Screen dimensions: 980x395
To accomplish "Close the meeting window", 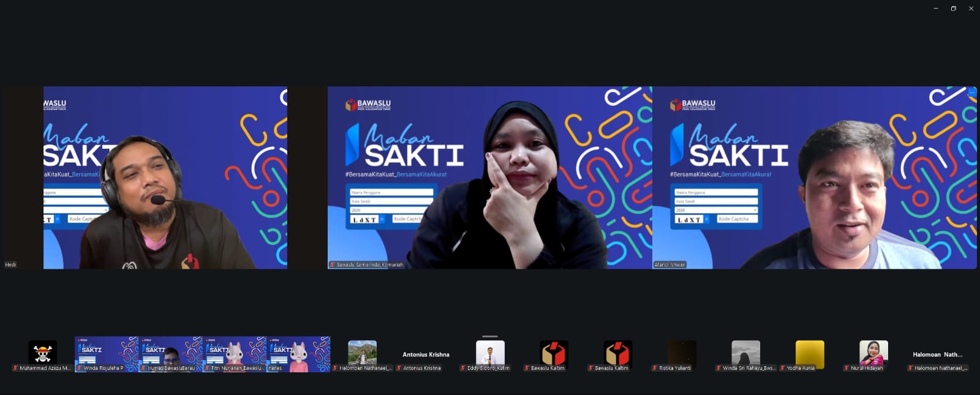I will [x=971, y=9].
